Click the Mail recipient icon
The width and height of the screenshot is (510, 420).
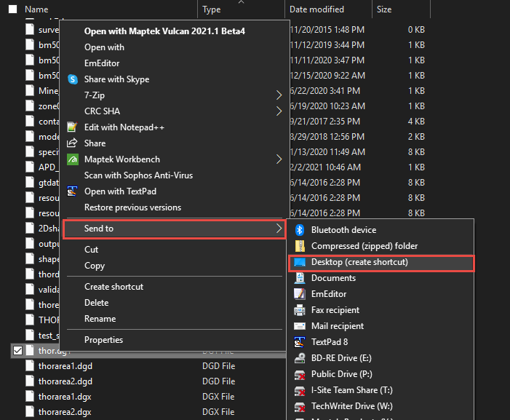300,326
